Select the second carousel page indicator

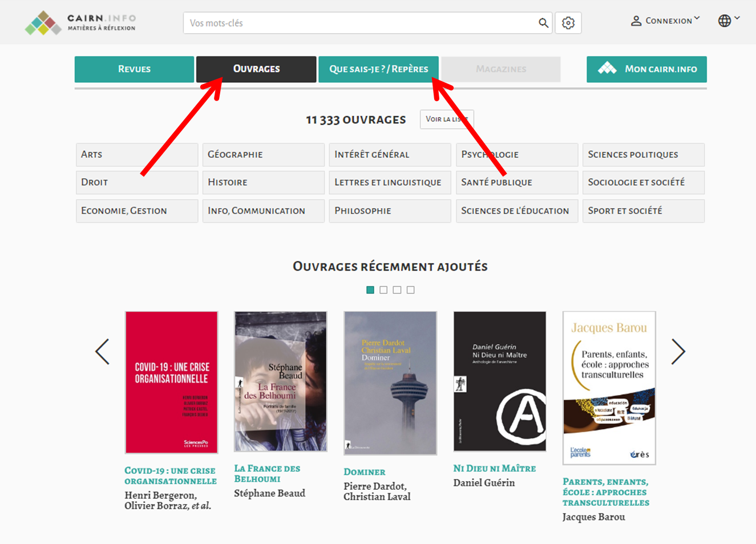click(383, 290)
